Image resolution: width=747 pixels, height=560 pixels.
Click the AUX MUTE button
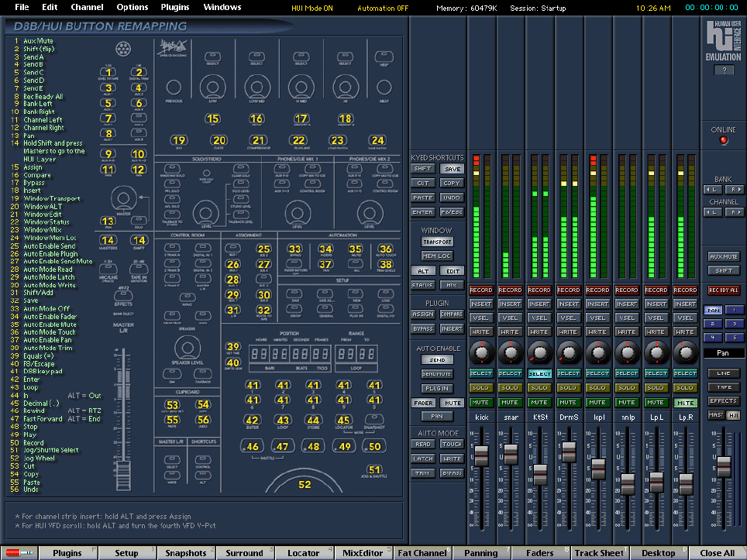[x=723, y=256]
